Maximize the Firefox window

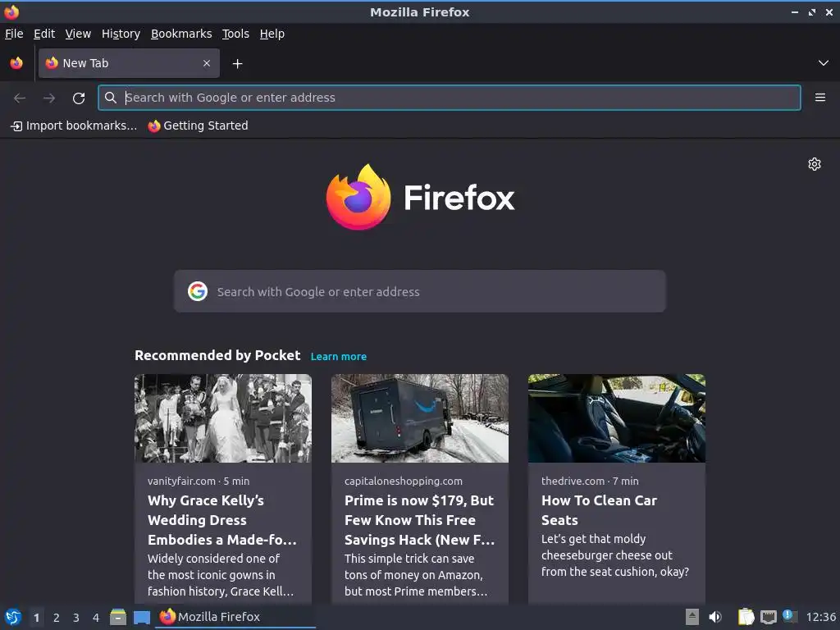point(812,11)
